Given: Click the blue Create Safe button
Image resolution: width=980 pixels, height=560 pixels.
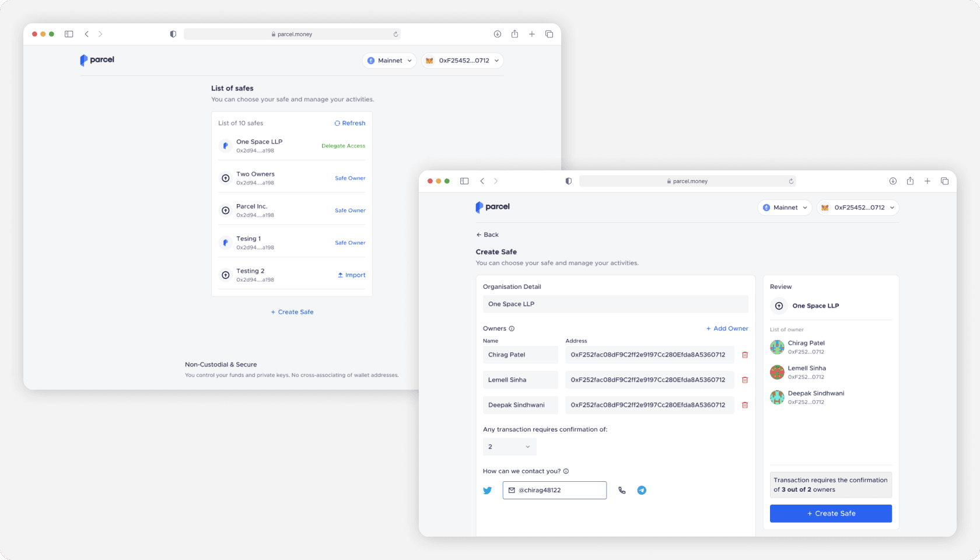Looking at the screenshot, I should pos(831,513).
